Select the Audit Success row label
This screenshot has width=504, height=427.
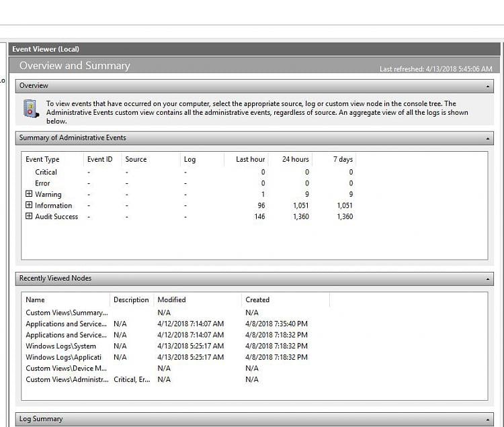tap(56, 216)
